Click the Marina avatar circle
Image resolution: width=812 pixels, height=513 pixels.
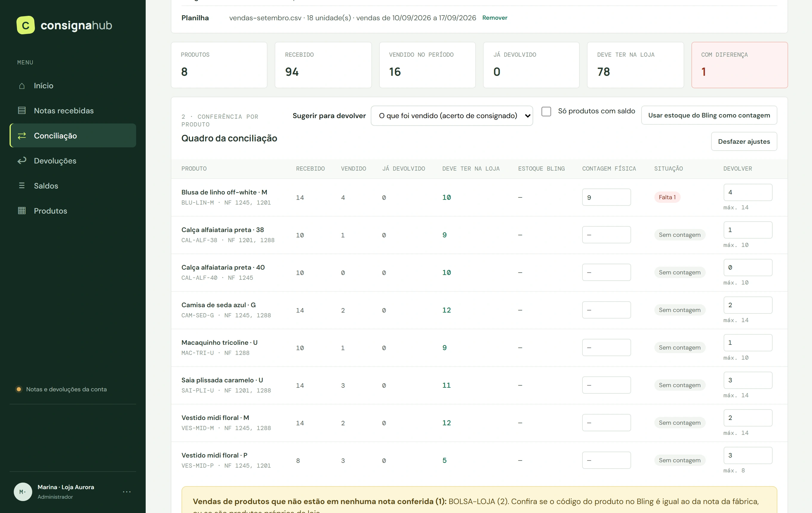23,492
